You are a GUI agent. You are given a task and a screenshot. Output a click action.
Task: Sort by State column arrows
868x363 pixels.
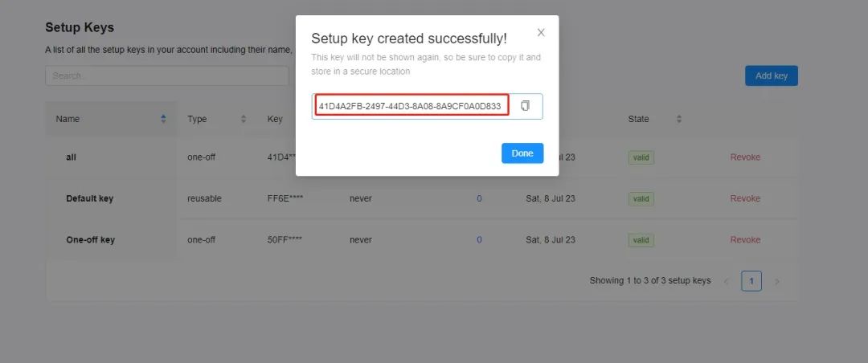coord(678,119)
